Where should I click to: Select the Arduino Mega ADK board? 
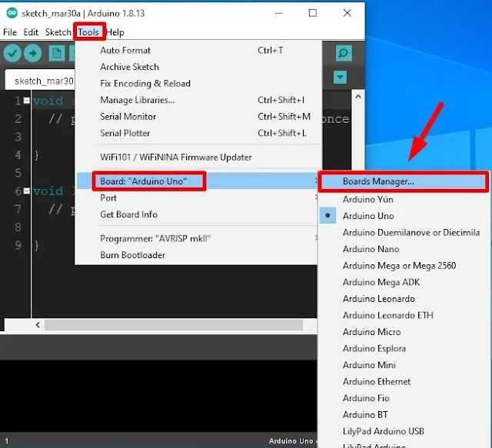404,282
